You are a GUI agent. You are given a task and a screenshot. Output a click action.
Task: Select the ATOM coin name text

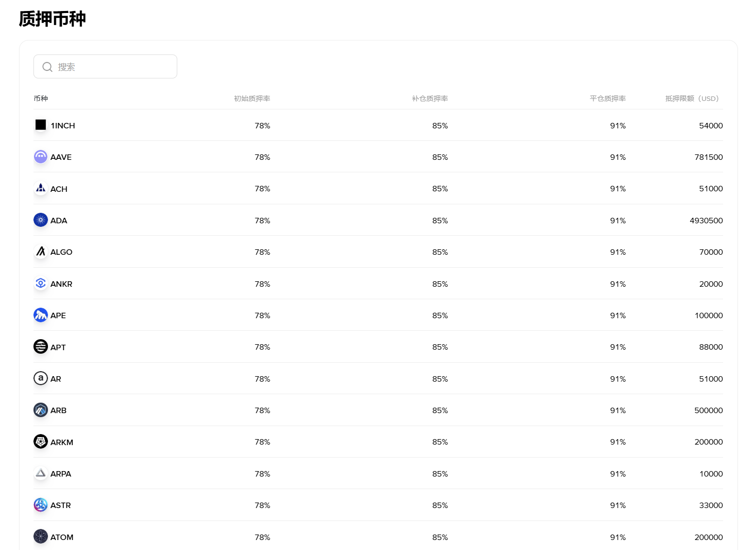(62, 537)
